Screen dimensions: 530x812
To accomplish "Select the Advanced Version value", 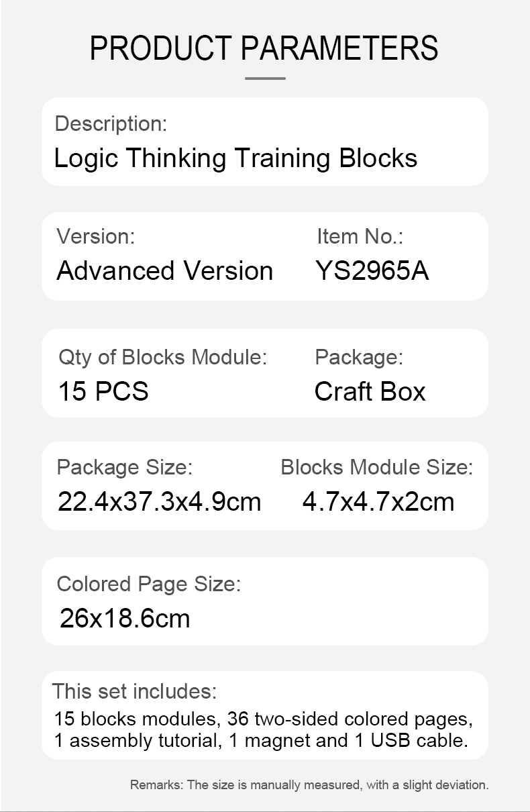I will [x=165, y=271].
